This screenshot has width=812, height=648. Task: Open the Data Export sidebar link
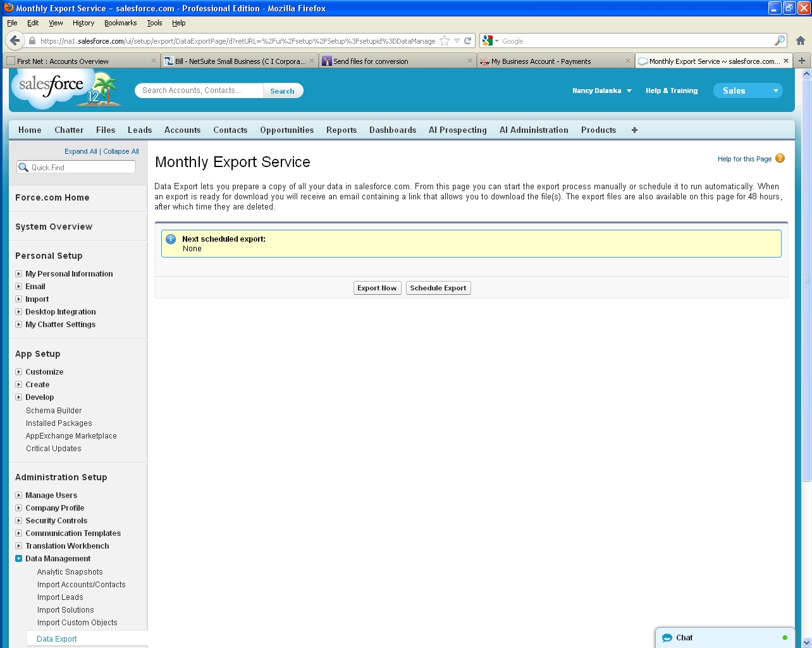(x=56, y=639)
